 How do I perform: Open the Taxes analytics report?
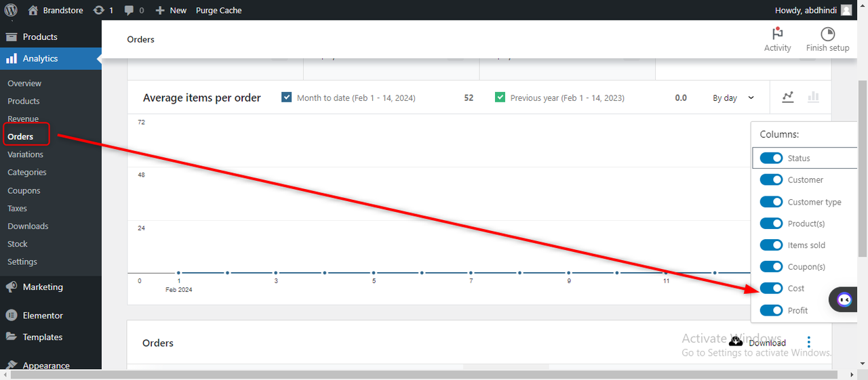(x=17, y=209)
